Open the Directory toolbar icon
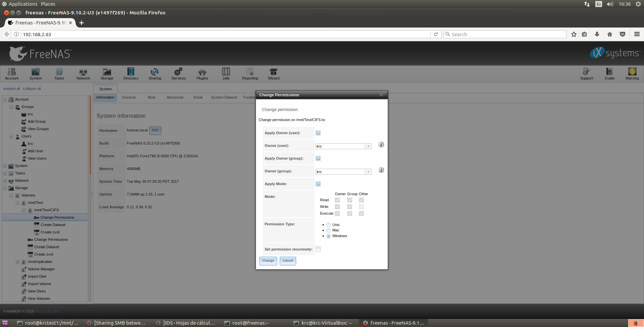The width and height of the screenshot is (644, 327). [131, 74]
